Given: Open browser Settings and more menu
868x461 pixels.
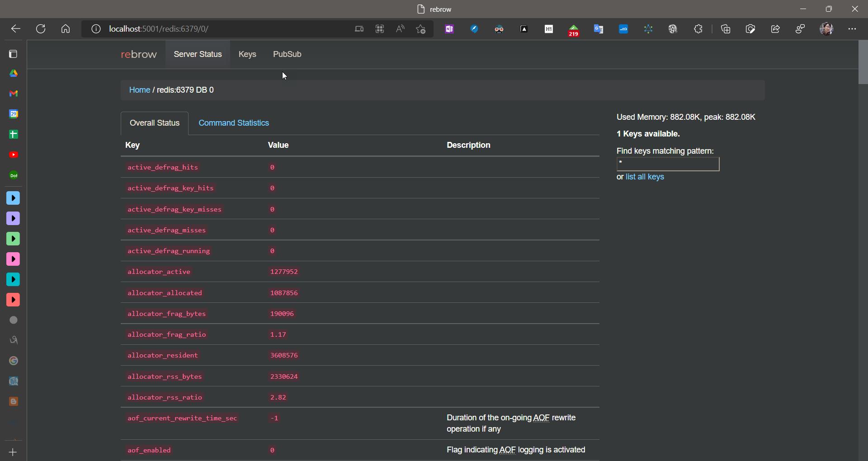Looking at the screenshot, I should (852, 29).
